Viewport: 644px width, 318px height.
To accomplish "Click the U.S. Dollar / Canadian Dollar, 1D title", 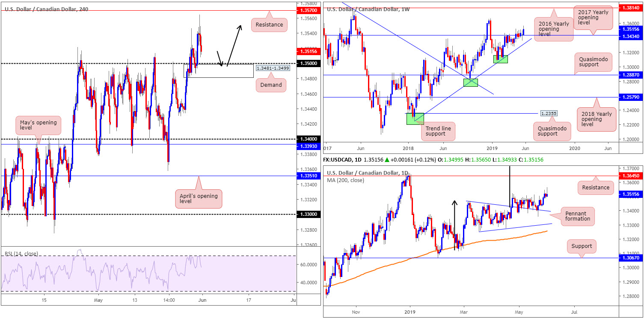I will 368,173.
